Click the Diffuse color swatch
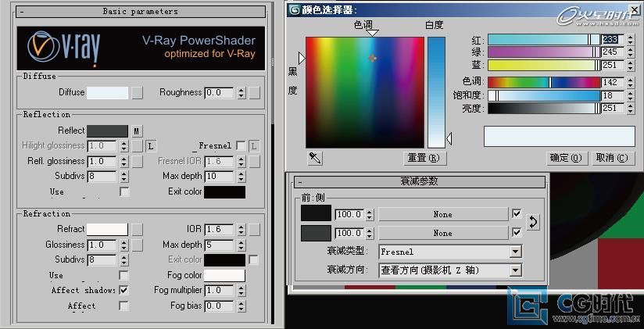 107,93
